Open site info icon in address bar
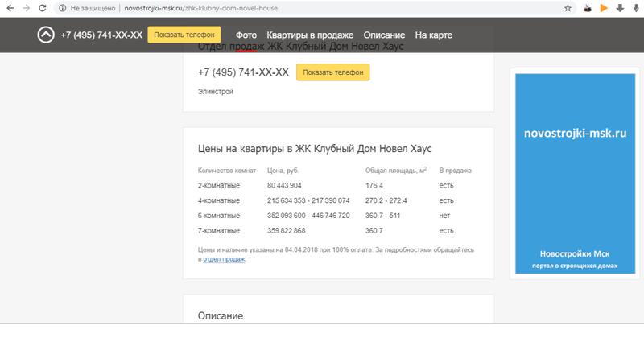 pos(62,8)
